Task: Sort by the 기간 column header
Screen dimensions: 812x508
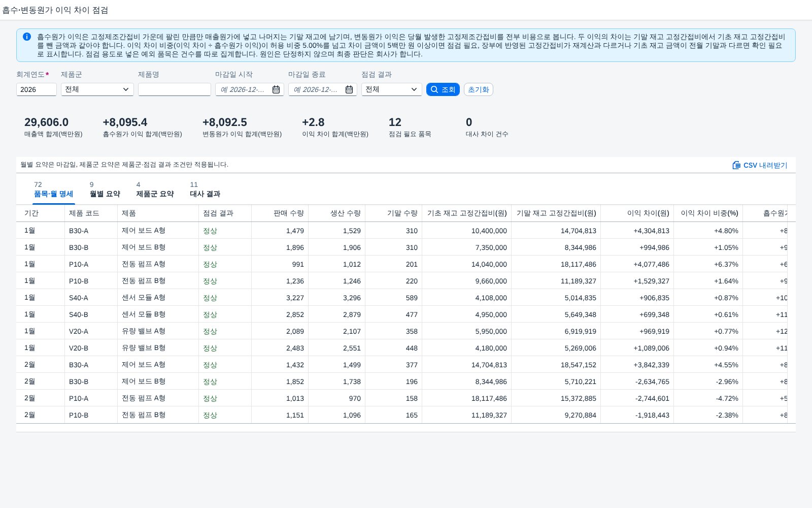Action: (x=41, y=213)
